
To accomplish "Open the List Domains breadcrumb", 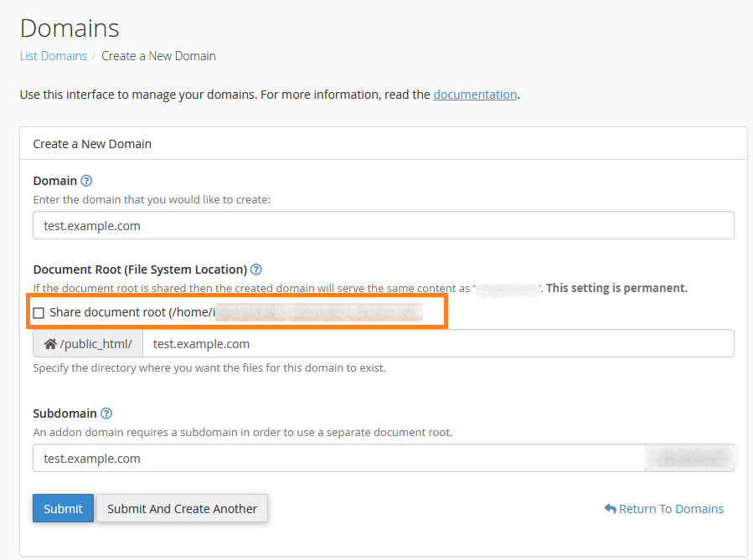I will [x=53, y=56].
